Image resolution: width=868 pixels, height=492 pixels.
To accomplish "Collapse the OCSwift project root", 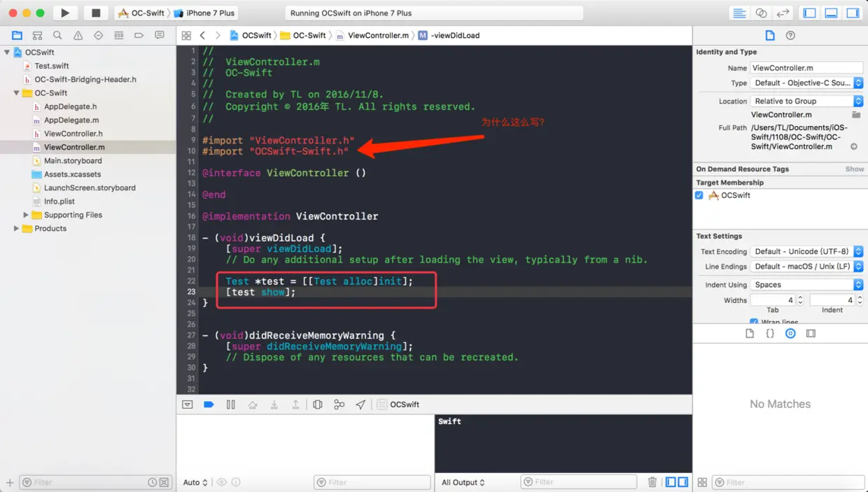I will (x=7, y=52).
